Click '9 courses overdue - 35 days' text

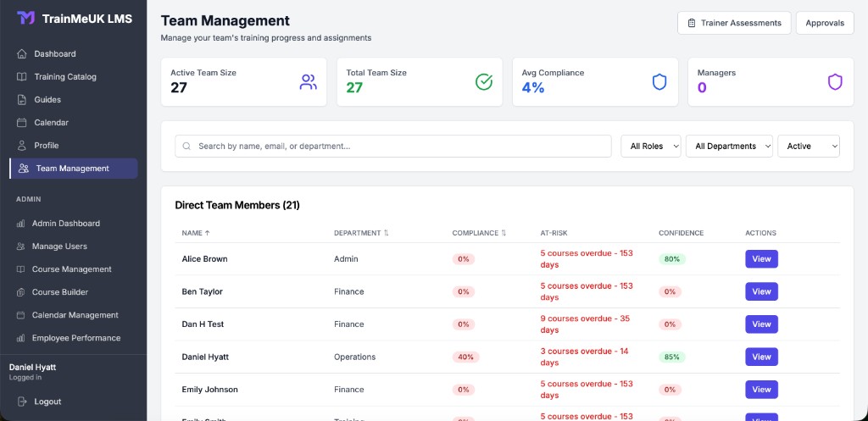(x=586, y=324)
